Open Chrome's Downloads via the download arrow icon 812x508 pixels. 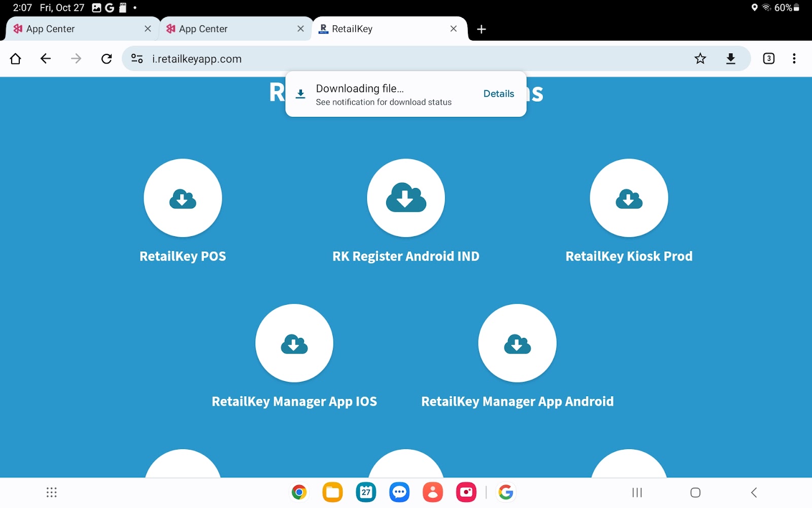coord(731,58)
